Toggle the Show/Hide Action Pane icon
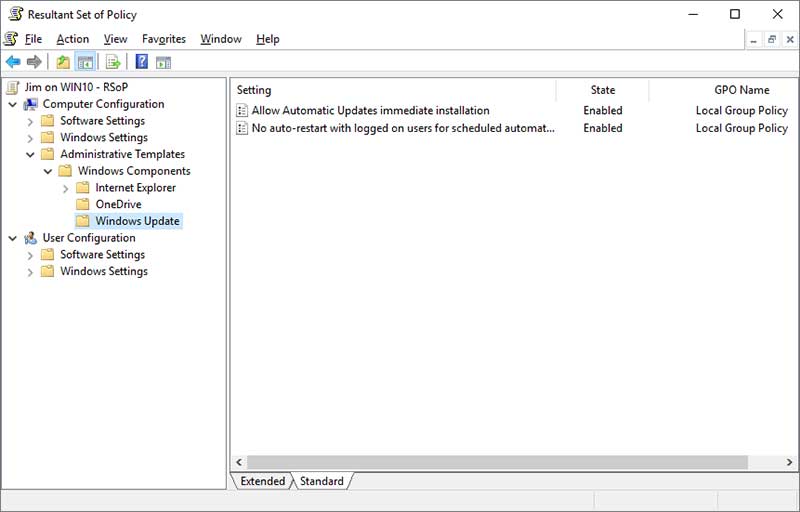This screenshot has width=800, height=512. (164, 62)
